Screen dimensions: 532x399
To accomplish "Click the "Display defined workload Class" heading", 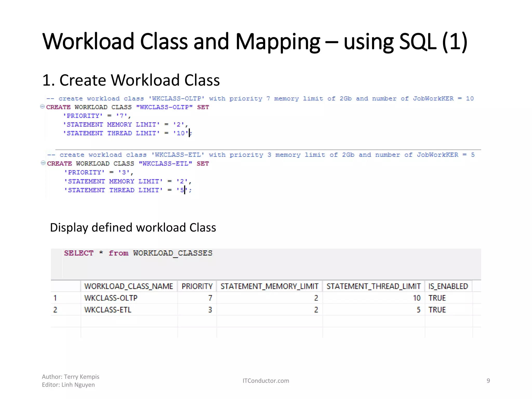I will pos(133,227).
